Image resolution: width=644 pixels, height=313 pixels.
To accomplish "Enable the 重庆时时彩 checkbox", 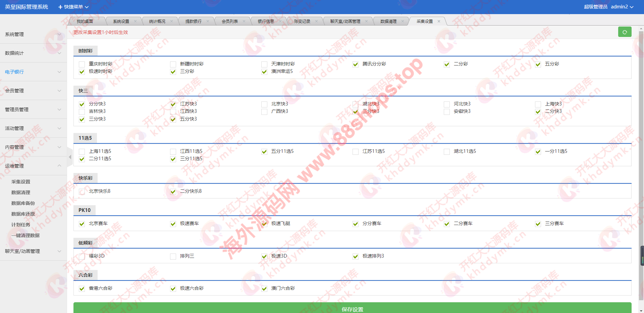I will click(x=82, y=64).
